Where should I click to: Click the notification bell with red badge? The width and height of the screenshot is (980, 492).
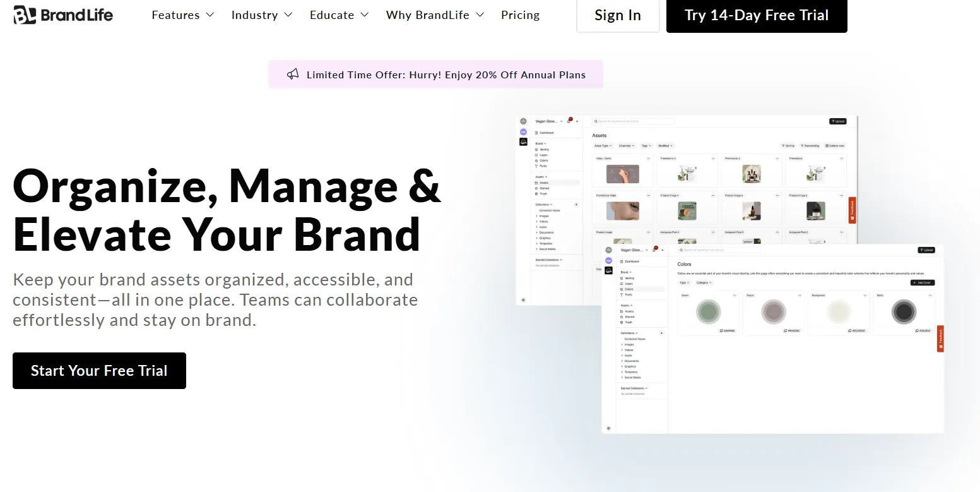point(569,121)
